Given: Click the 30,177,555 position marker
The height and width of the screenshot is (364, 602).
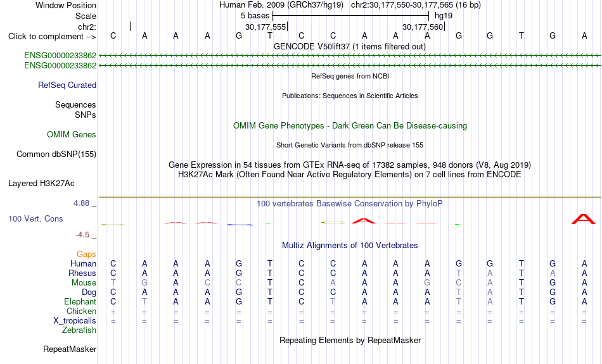Looking at the screenshot, I should click(x=266, y=27).
